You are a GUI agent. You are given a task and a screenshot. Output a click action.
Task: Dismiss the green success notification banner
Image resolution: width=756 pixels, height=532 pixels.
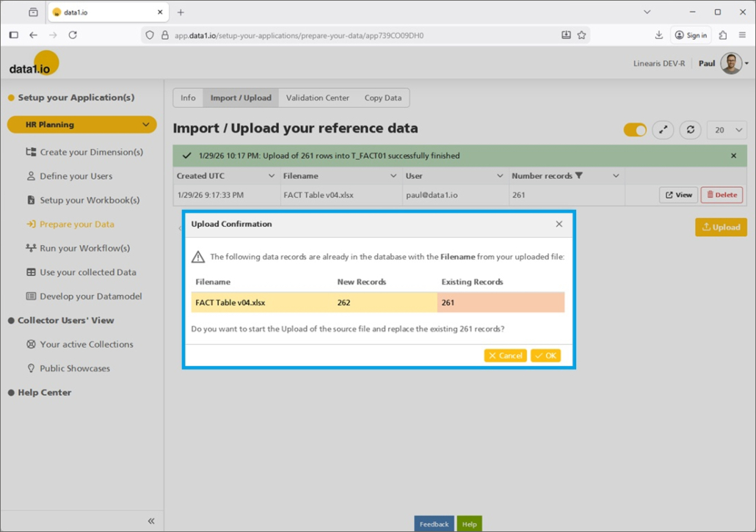733,156
